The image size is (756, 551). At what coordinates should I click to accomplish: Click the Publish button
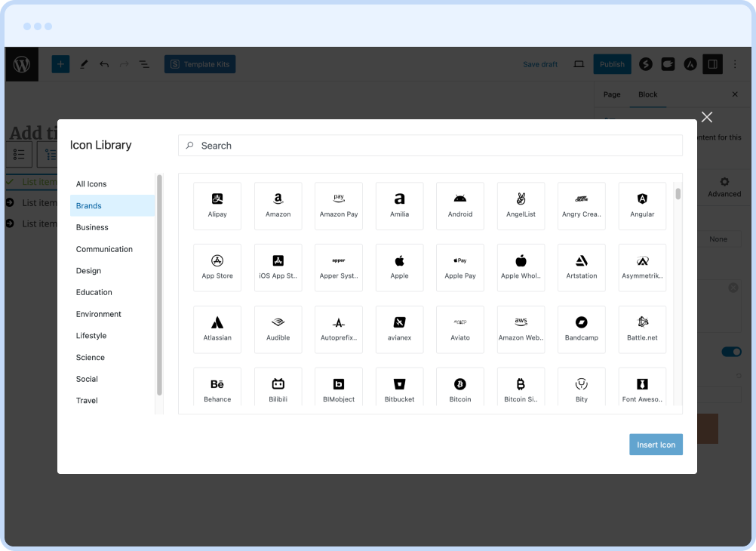612,64
